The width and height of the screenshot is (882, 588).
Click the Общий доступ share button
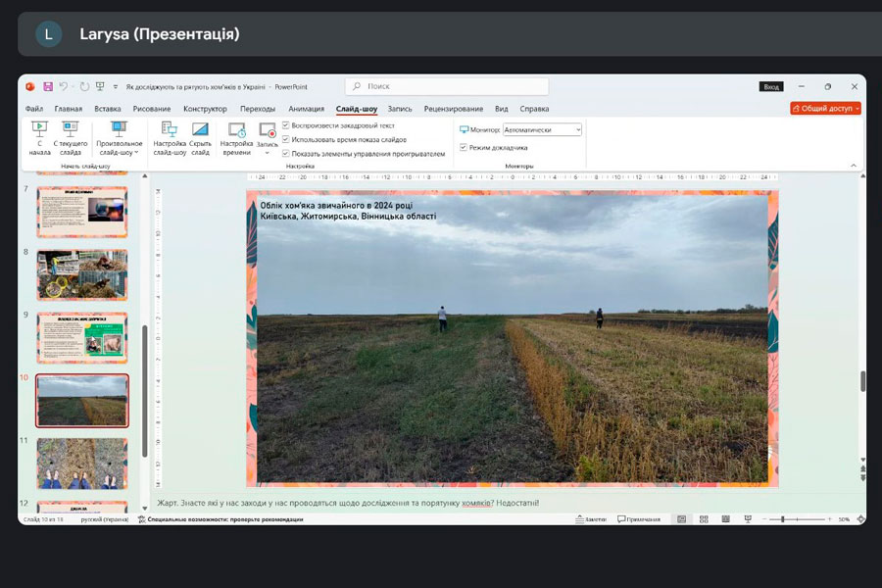click(x=825, y=109)
